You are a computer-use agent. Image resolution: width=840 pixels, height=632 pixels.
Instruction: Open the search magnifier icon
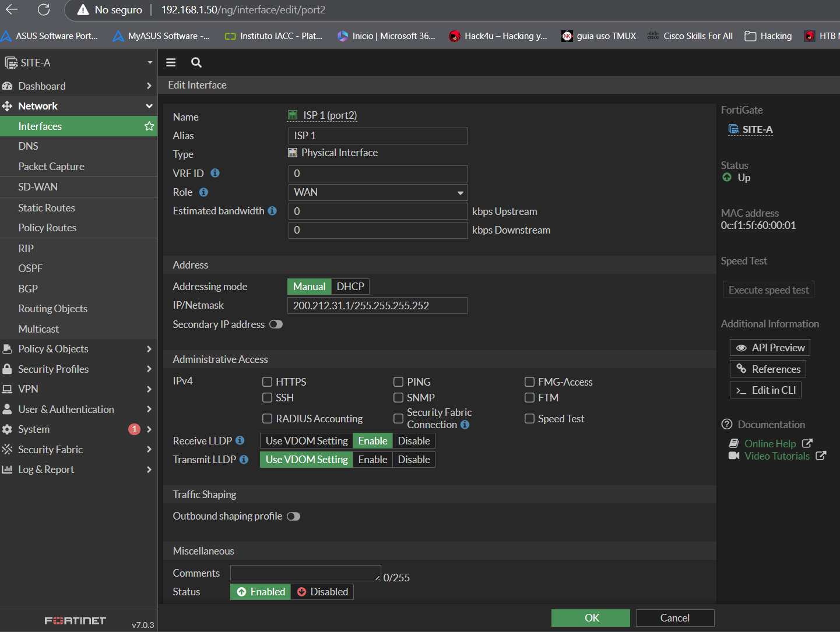point(196,63)
